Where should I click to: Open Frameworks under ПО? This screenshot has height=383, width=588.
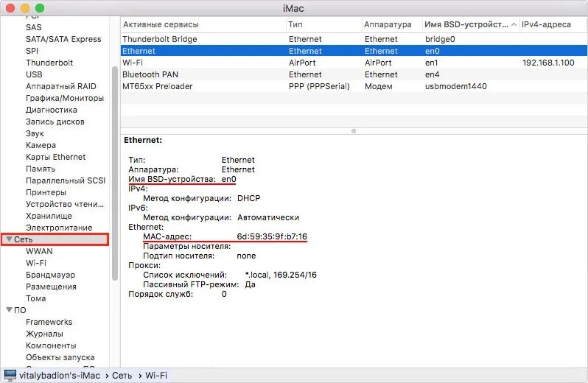click(49, 323)
